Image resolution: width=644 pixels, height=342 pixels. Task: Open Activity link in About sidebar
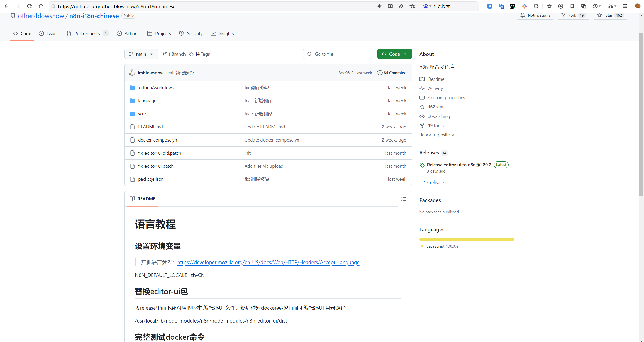[431, 88]
